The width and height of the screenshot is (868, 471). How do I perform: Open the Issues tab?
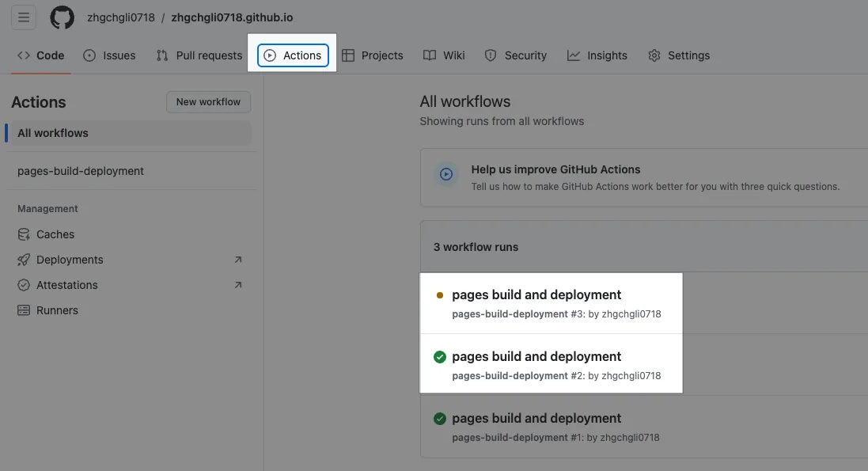[110, 55]
